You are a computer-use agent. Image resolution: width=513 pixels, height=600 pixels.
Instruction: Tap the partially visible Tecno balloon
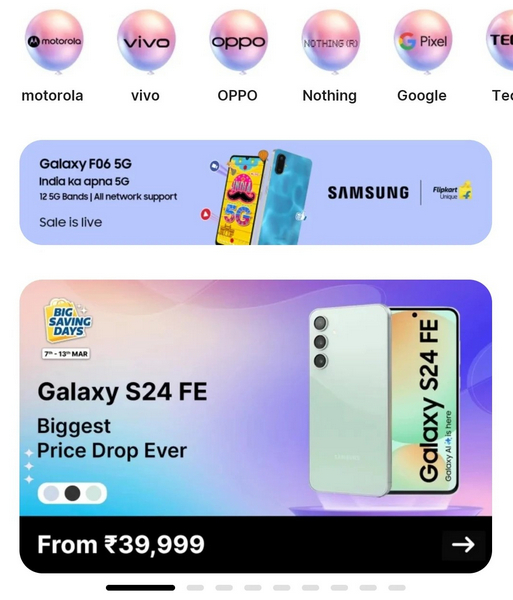pos(500,41)
